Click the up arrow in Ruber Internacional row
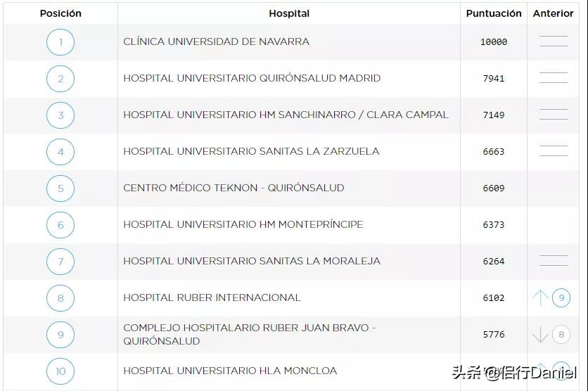 coord(540,298)
